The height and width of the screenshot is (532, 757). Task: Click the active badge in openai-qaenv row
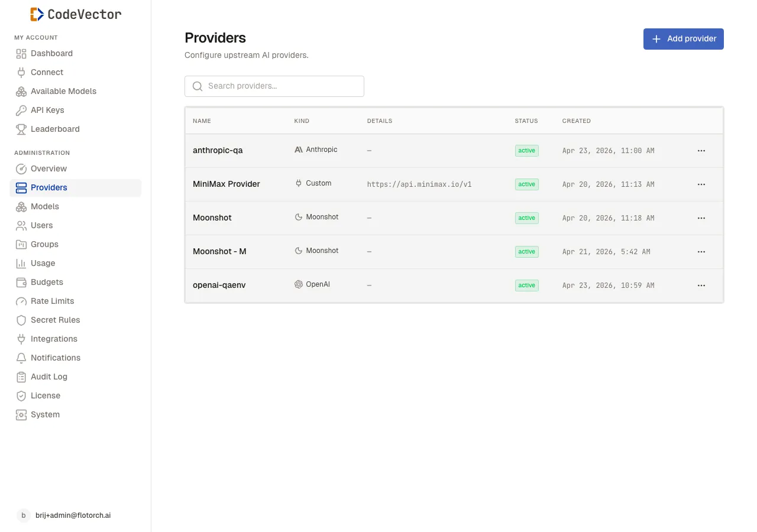(527, 286)
